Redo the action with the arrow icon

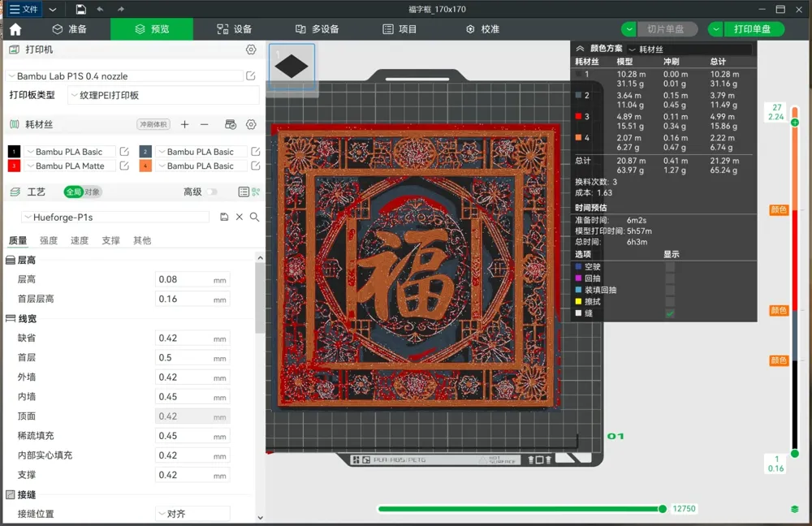pos(121,9)
